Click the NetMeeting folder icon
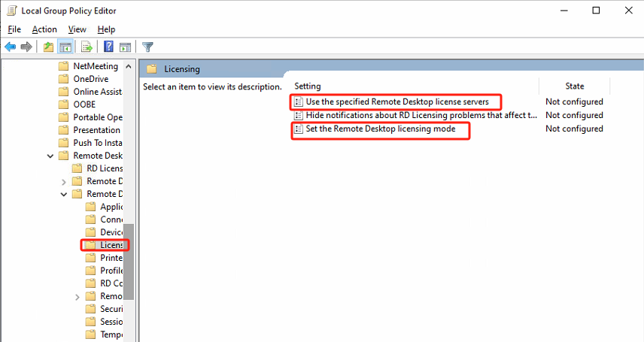Screen dimensions: 644x342 (x=64, y=66)
